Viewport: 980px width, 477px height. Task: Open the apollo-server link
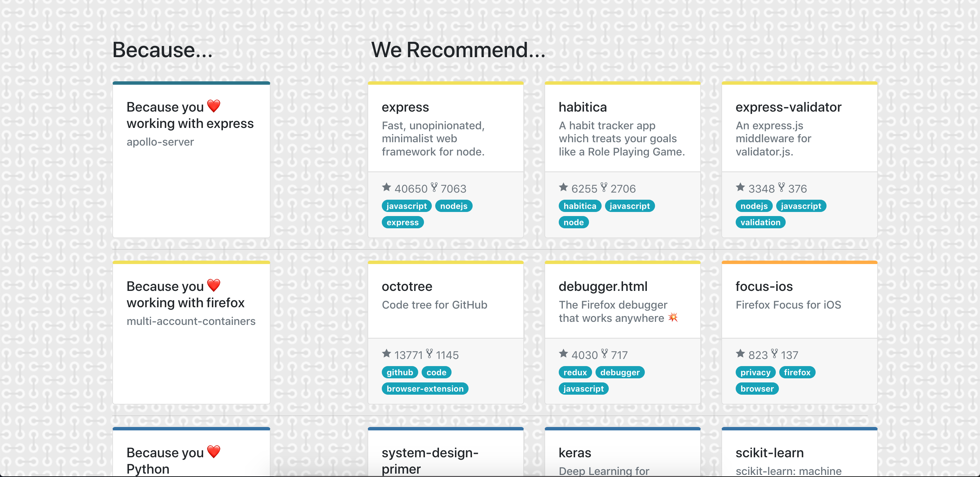160,142
